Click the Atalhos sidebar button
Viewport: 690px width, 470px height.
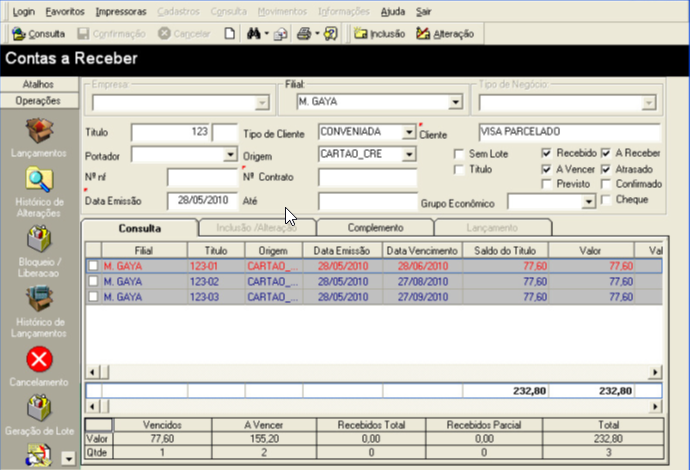(x=39, y=84)
